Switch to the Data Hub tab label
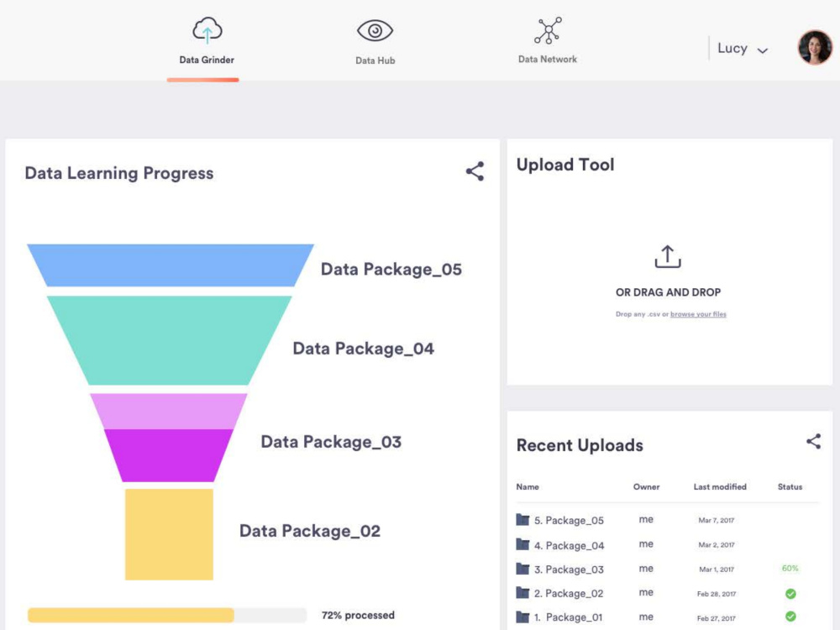This screenshot has width=840, height=630. coord(375,60)
